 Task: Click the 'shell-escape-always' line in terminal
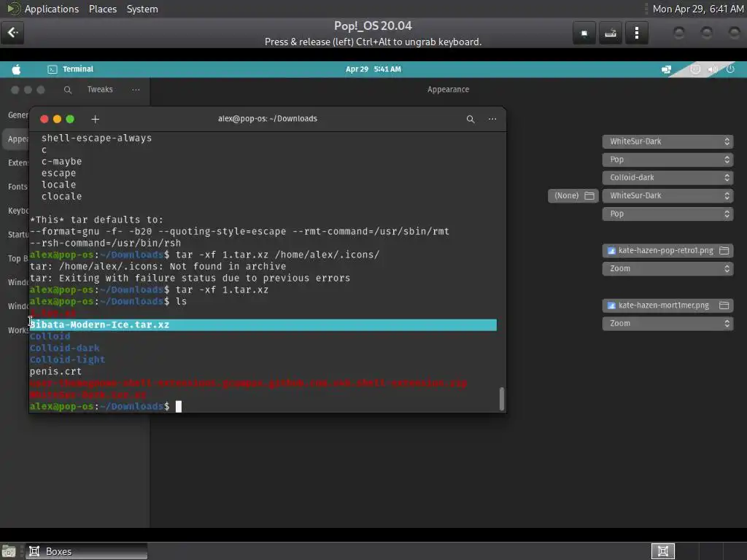96,138
